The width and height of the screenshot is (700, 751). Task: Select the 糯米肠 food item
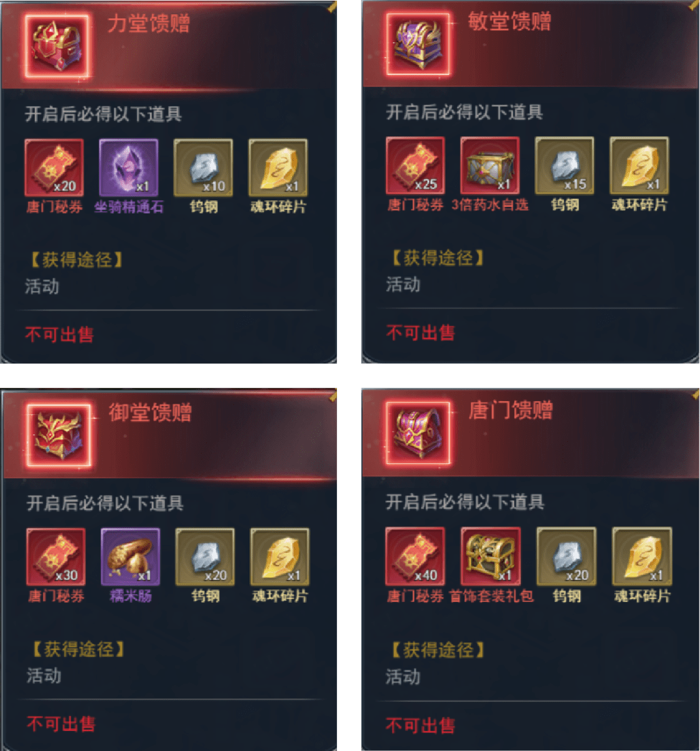click(130, 557)
